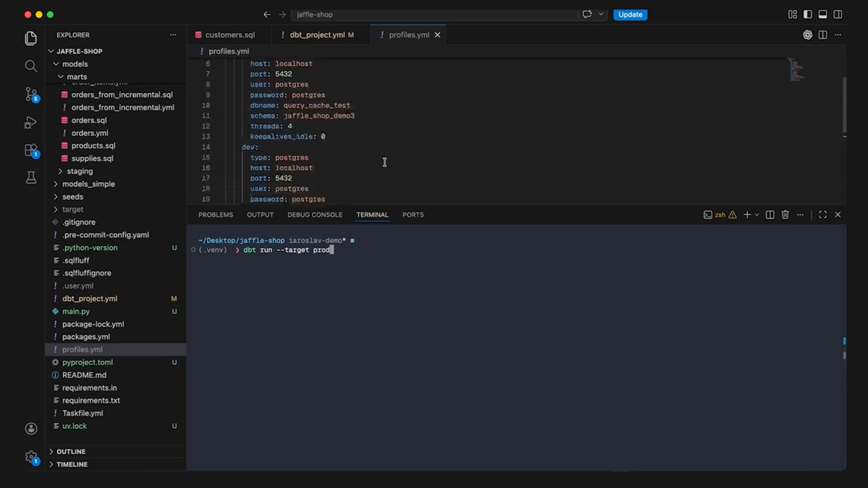
Task: Open the chat dropdown arrow in title bar
Action: tap(601, 14)
